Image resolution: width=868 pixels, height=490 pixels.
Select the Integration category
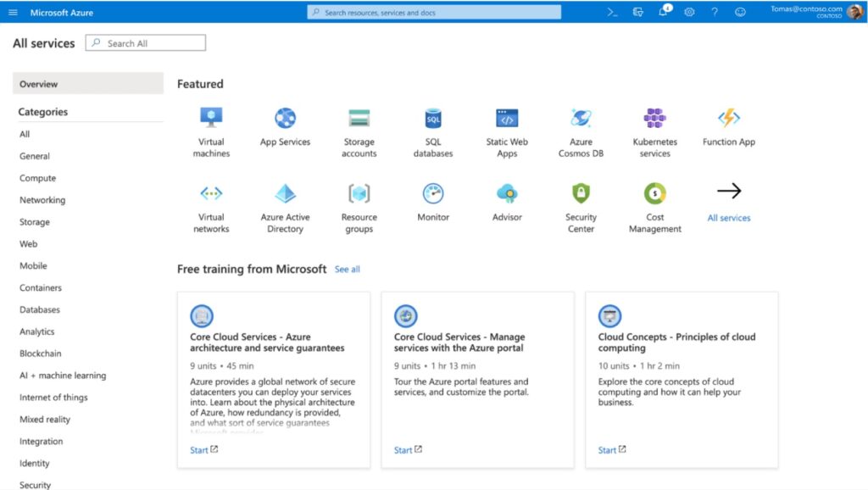(41, 442)
